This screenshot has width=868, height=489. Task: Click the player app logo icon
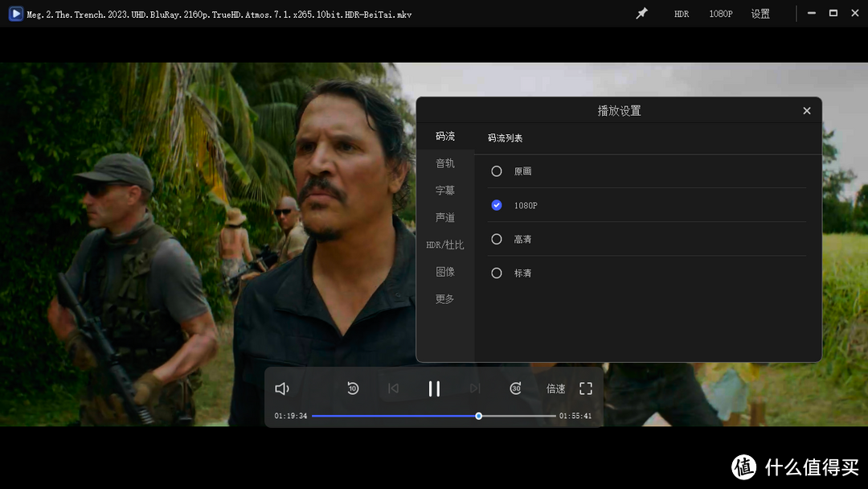point(15,14)
